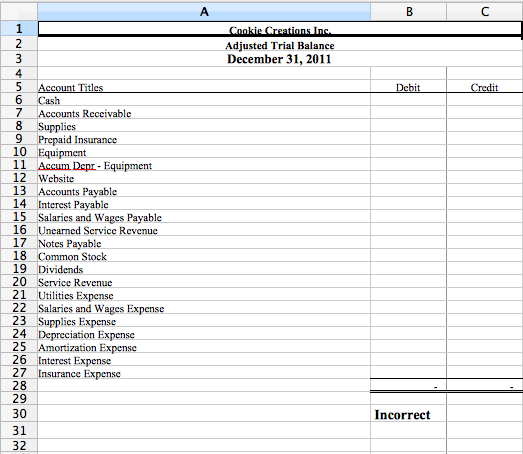
Task: Select row 19 header
Action: [19, 269]
